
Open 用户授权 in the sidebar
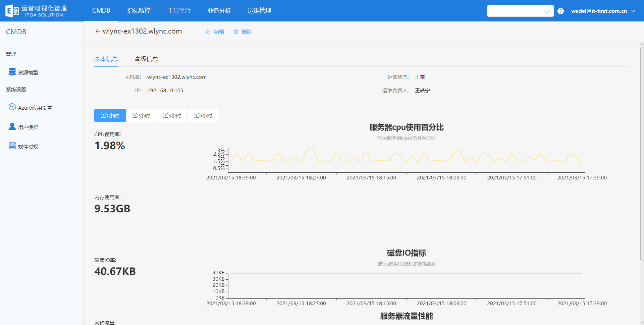pos(28,127)
